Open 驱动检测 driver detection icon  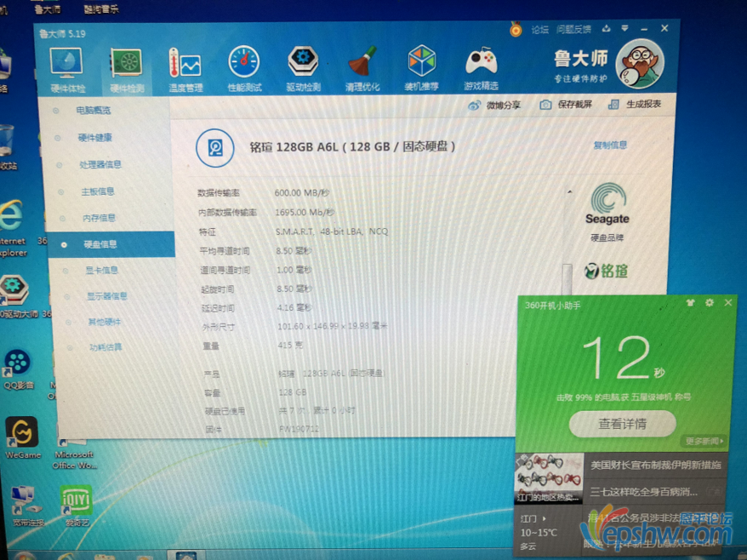coord(304,69)
